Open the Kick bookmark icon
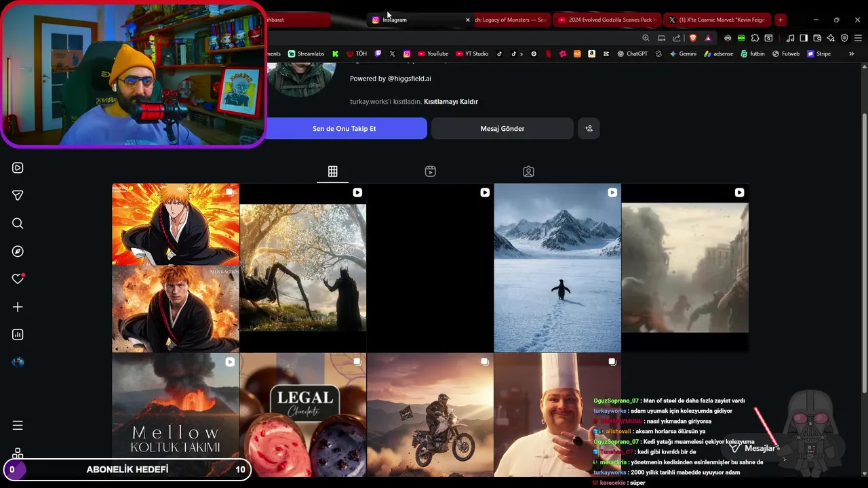This screenshot has height=488, width=868. tap(335, 54)
